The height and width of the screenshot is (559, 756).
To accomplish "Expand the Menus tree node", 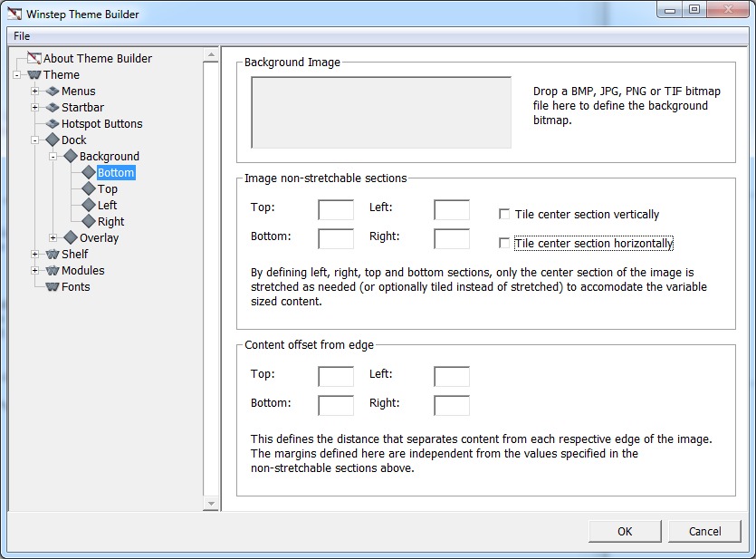I will [x=34, y=92].
